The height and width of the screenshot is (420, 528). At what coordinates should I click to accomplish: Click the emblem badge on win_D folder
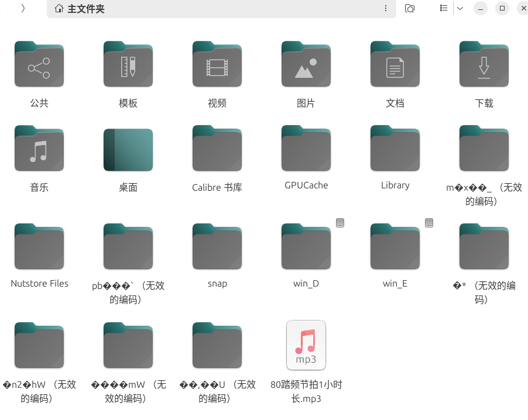(x=340, y=223)
